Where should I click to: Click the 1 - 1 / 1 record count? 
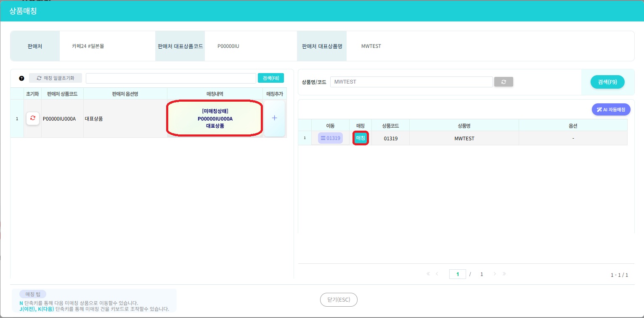coord(619,275)
